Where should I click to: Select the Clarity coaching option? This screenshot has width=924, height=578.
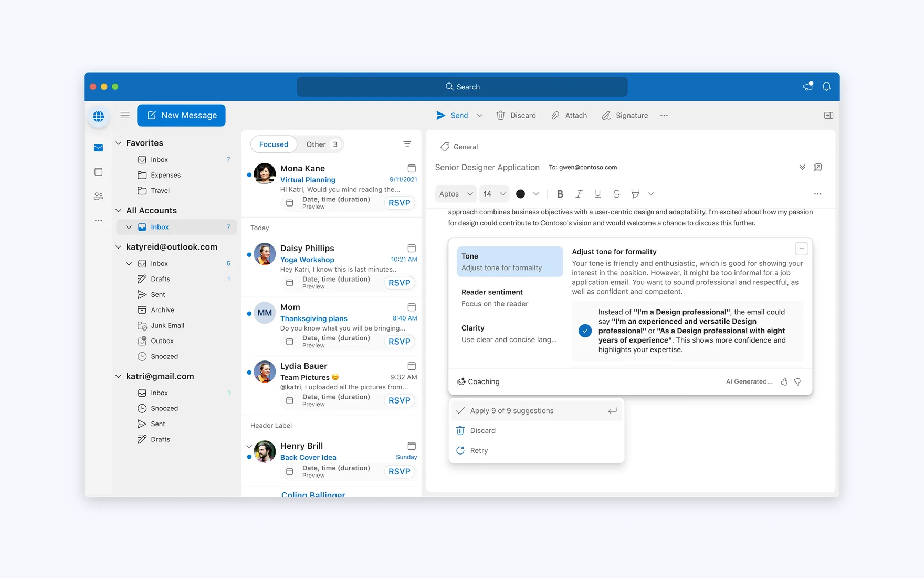(509, 334)
